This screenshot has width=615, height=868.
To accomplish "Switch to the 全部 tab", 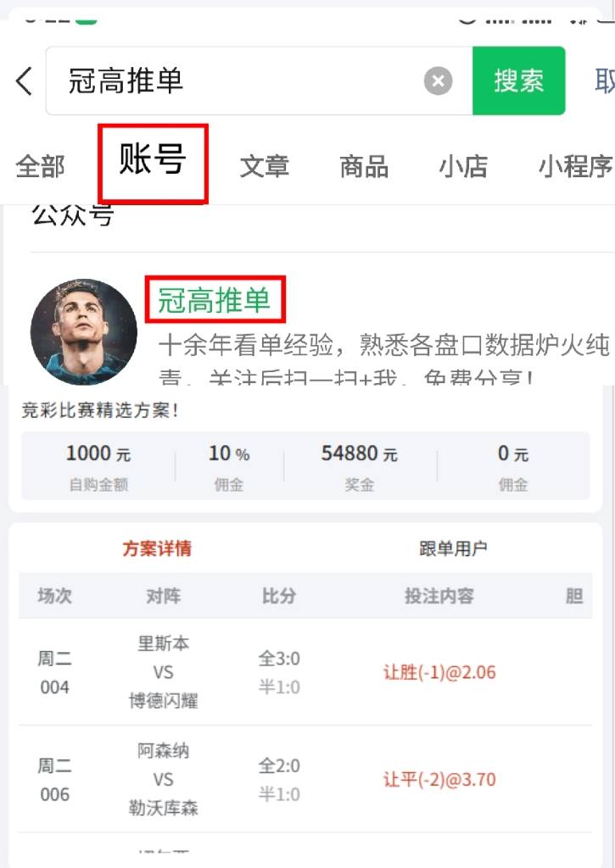I will coord(40,166).
